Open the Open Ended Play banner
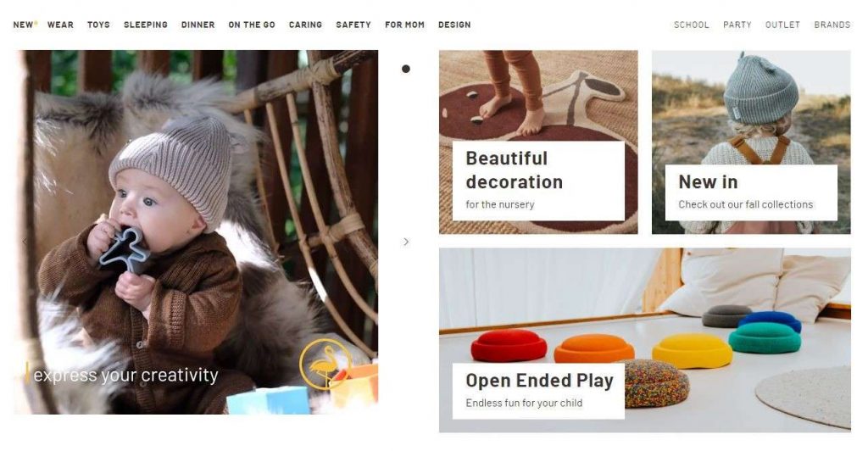This screenshot has height=451, width=868. [645, 340]
